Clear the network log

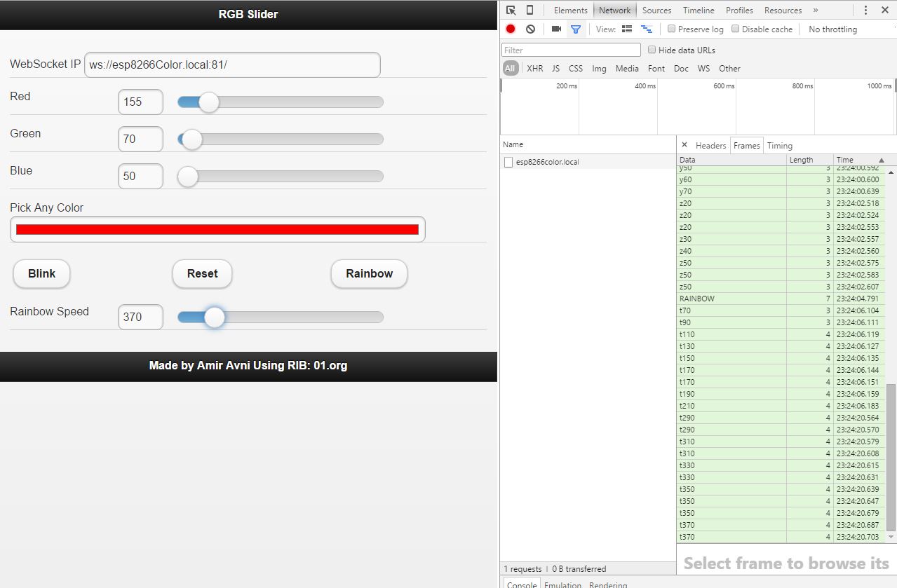[530, 29]
